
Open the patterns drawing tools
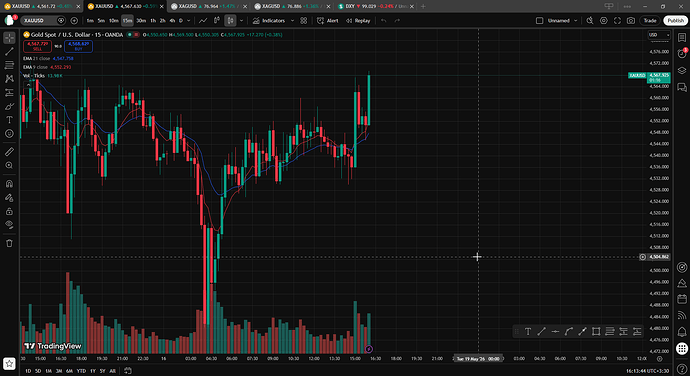tap(9, 79)
